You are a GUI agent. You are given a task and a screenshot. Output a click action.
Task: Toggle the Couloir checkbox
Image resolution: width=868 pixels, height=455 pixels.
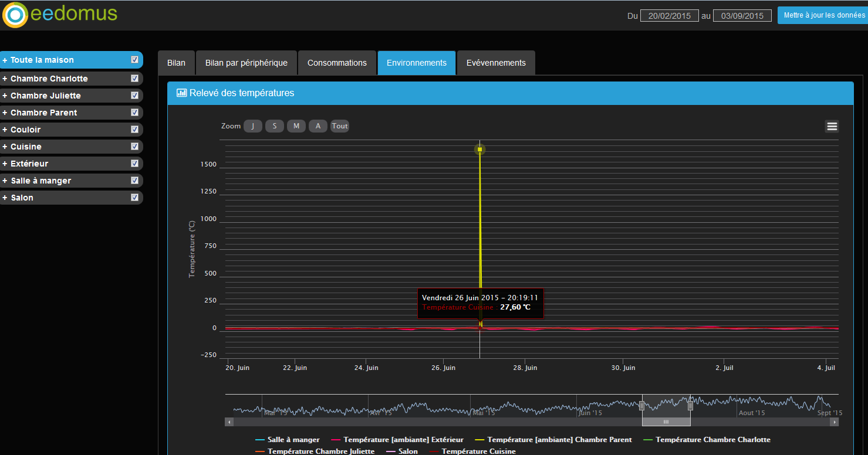pos(134,129)
